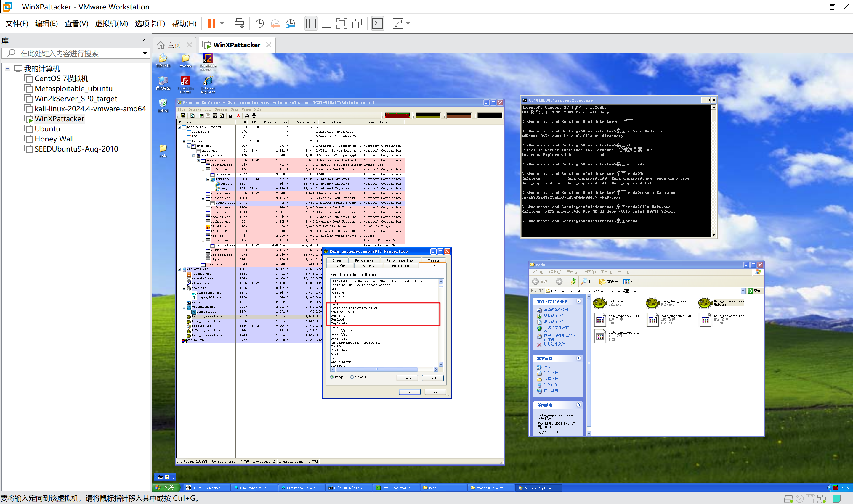Image resolution: width=853 pixels, height=504 pixels.
Task: Click the Find button in properties dialog
Action: pyautogui.click(x=432, y=378)
